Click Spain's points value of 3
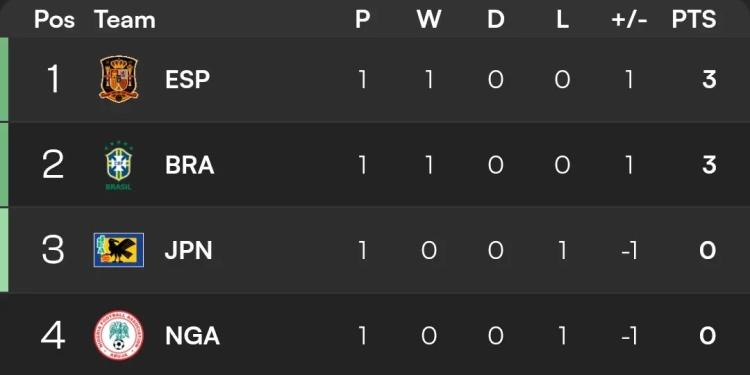The height and width of the screenshot is (375, 750). tap(709, 79)
